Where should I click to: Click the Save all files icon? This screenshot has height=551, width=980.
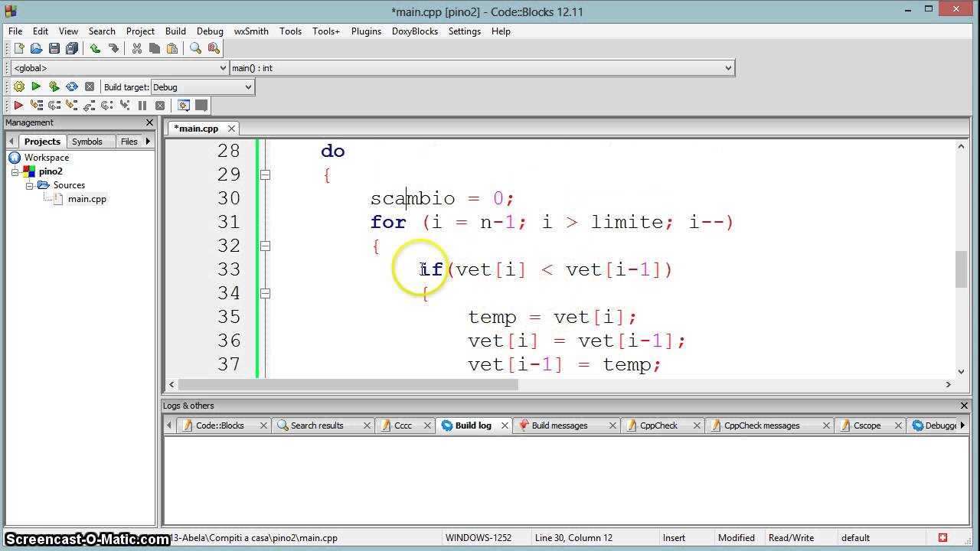pos(72,48)
